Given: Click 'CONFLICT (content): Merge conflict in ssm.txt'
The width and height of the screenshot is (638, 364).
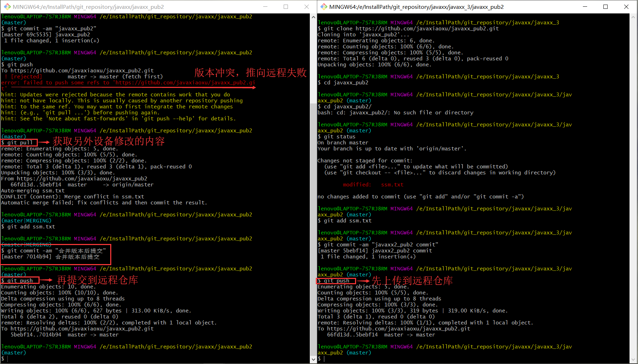Looking at the screenshot, I should coord(72,197).
